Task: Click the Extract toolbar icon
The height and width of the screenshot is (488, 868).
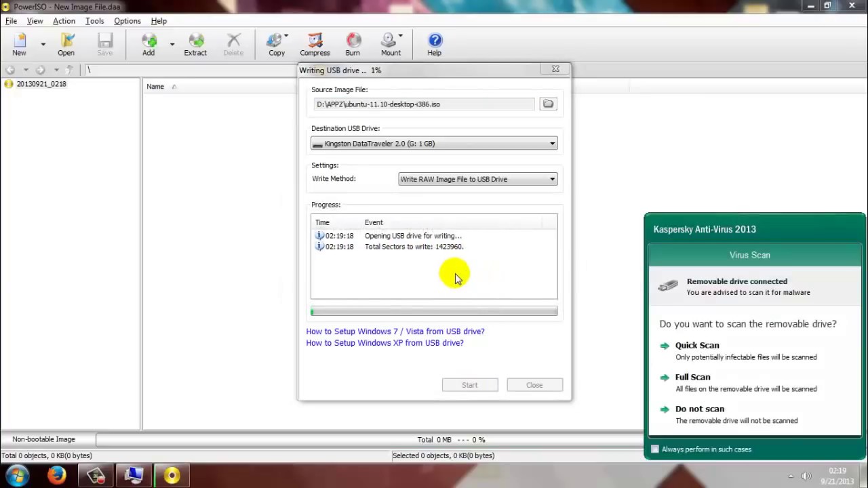Action: click(x=195, y=45)
